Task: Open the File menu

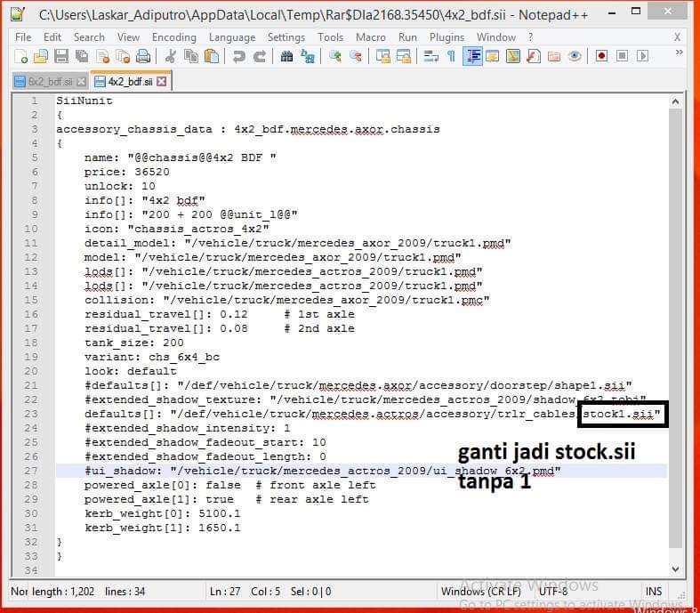Action: tap(23, 37)
